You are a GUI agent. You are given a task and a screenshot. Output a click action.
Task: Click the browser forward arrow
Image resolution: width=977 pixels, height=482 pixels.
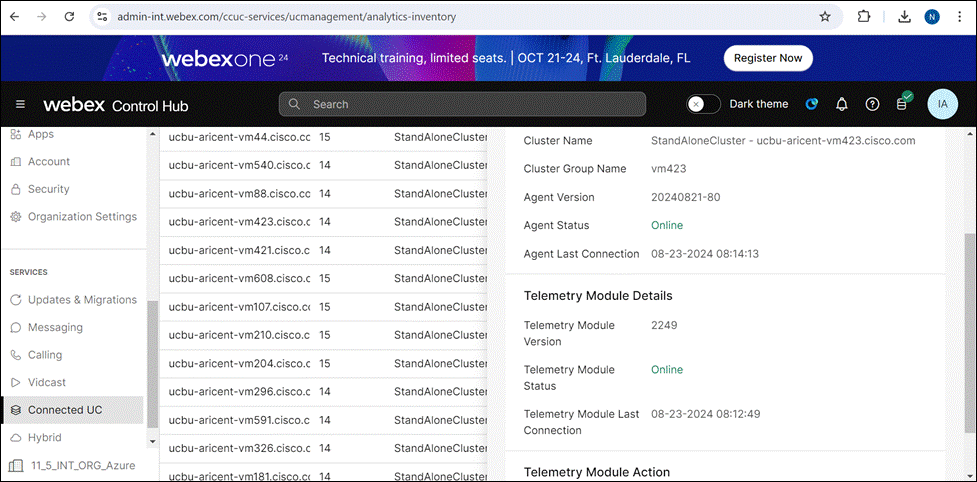click(42, 17)
